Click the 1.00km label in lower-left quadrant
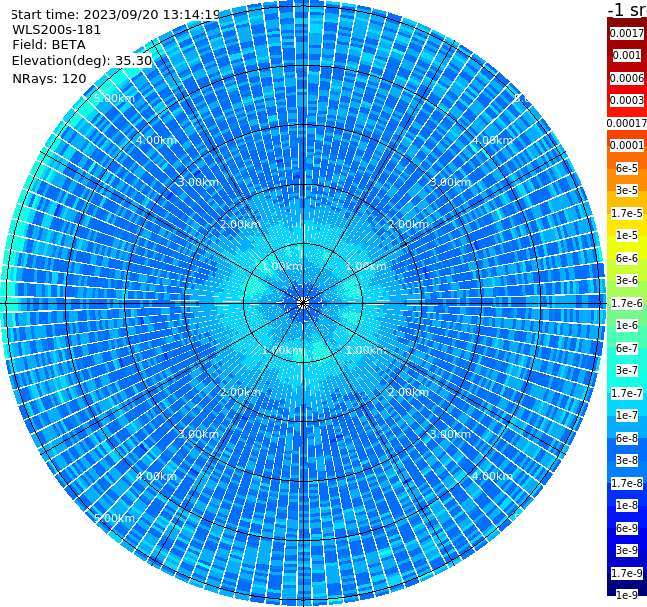 [x=282, y=350]
